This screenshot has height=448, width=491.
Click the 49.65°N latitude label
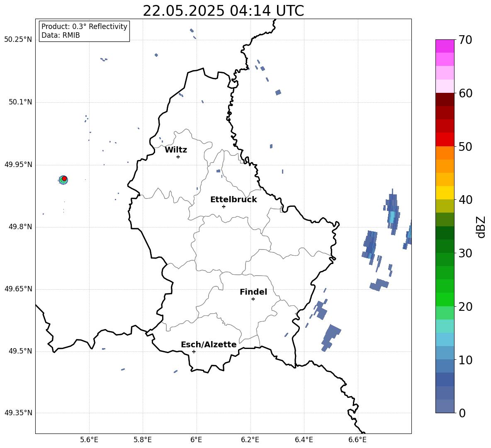click(18, 289)
